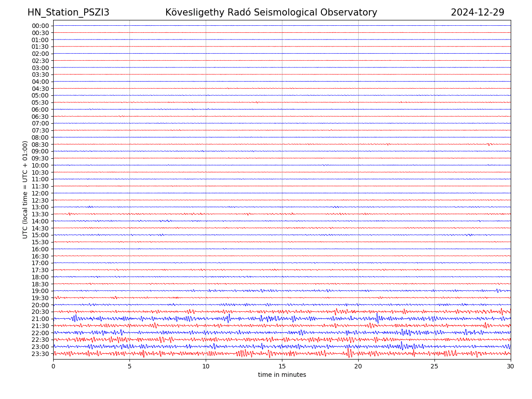Select the 04:30 time row label
This screenshot has width=532, height=399.
[40, 89]
